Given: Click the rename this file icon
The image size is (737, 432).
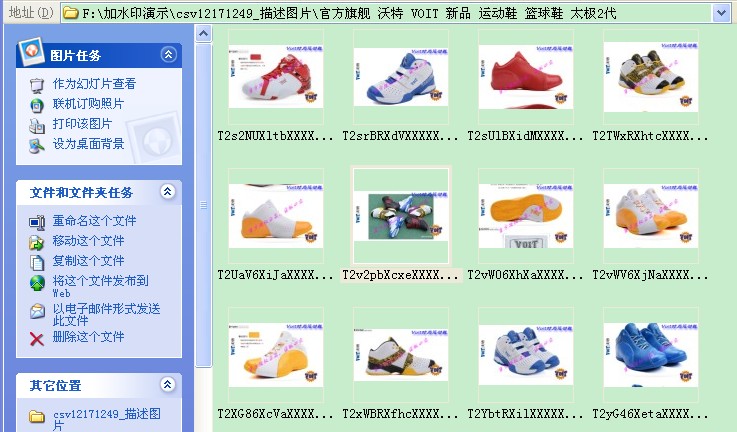Looking at the screenshot, I should pos(37,221).
